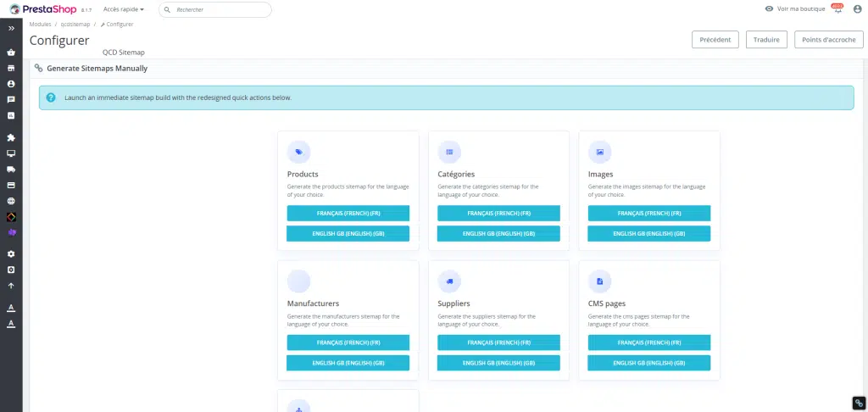
Task: Open Statistics via the chart sidebar icon
Action: coord(11,116)
